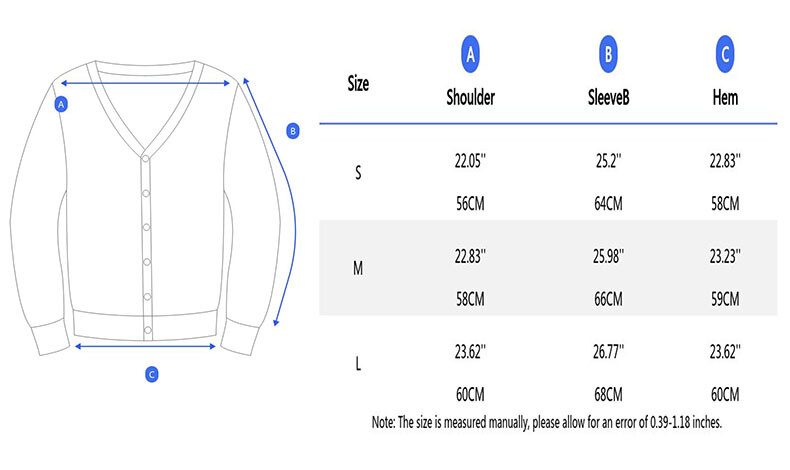Select the L size row label
The width and height of the screenshot is (790, 470).
tap(359, 364)
